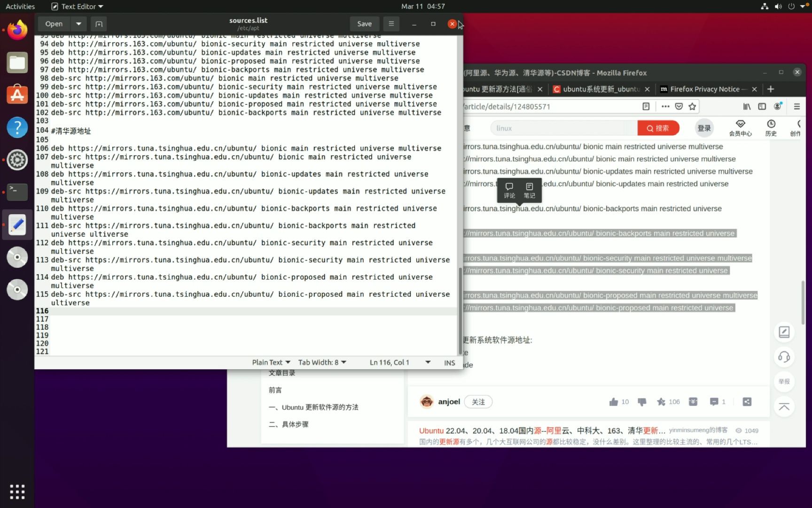Toggle INS insert mode in status bar
This screenshot has height=508, width=812.
(x=449, y=363)
